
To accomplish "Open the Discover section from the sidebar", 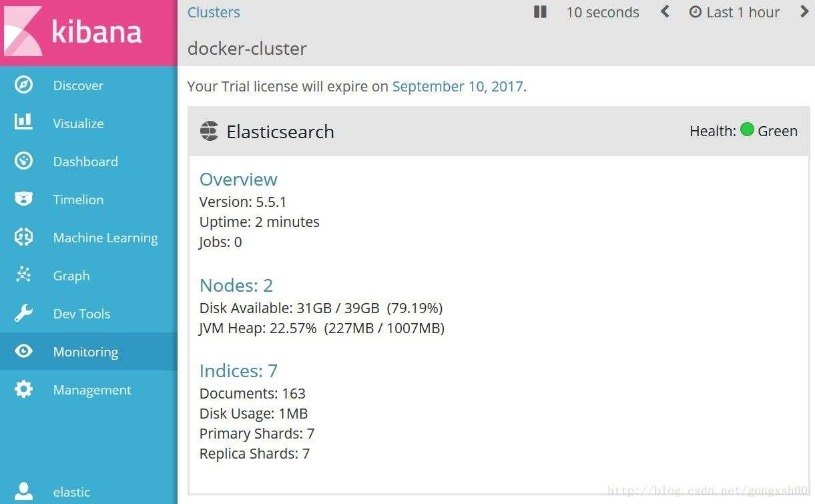I will click(78, 85).
